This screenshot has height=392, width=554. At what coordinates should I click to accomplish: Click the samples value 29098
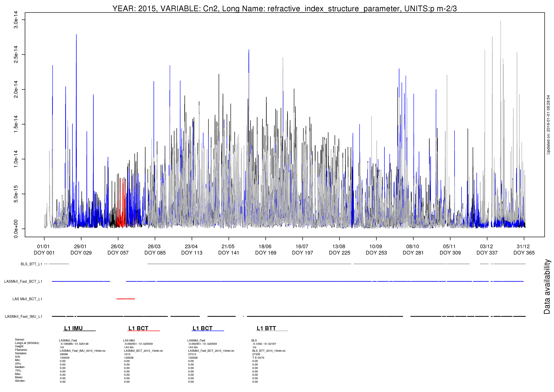pos(64,354)
